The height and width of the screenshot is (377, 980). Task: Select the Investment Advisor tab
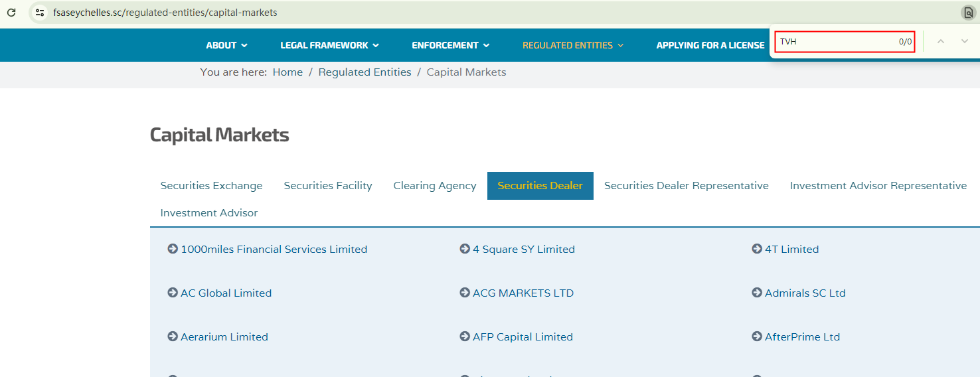[x=208, y=213]
